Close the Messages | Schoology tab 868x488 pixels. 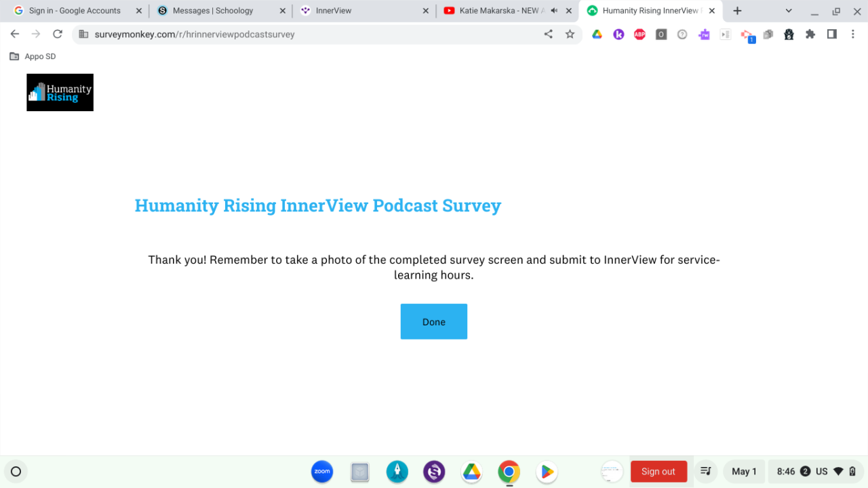click(282, 11)
